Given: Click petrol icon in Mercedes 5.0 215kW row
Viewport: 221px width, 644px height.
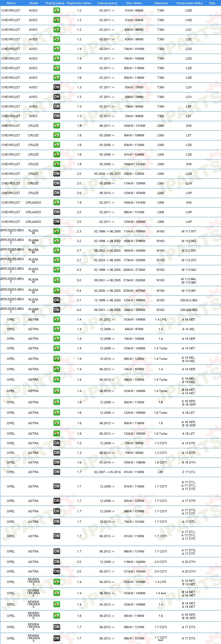Looking at the screenshot, I should [x=57, y=280].
